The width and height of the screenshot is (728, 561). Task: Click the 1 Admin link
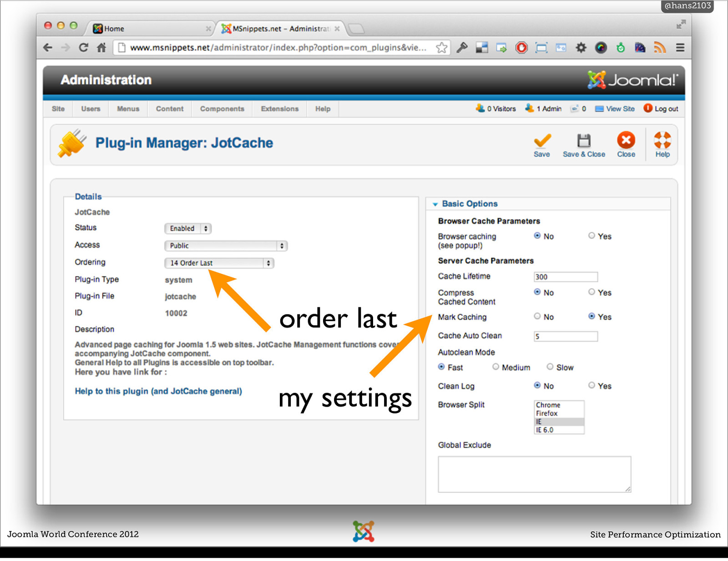pyautogui.click(x=543, y=109)
